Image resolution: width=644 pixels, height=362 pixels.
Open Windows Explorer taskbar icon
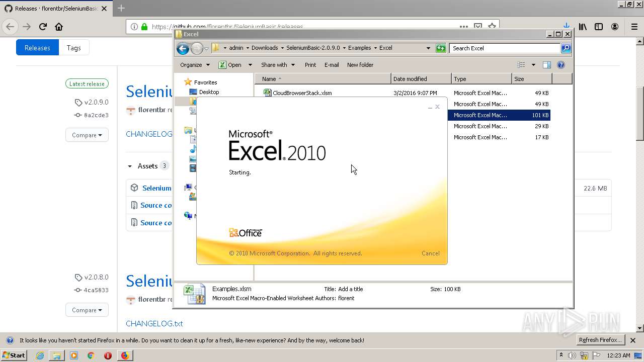[57, 355]
